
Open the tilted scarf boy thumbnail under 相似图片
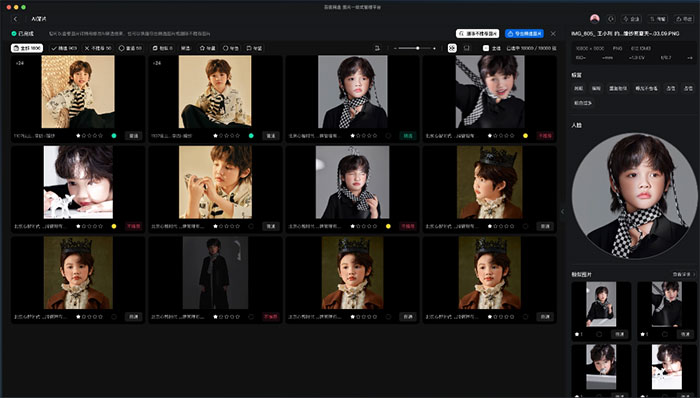[x=667, y=304]
